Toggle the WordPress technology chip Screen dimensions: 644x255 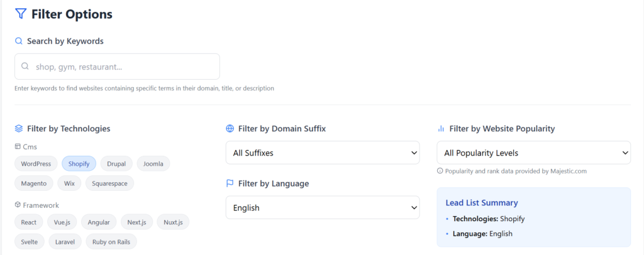coord(36,164)
